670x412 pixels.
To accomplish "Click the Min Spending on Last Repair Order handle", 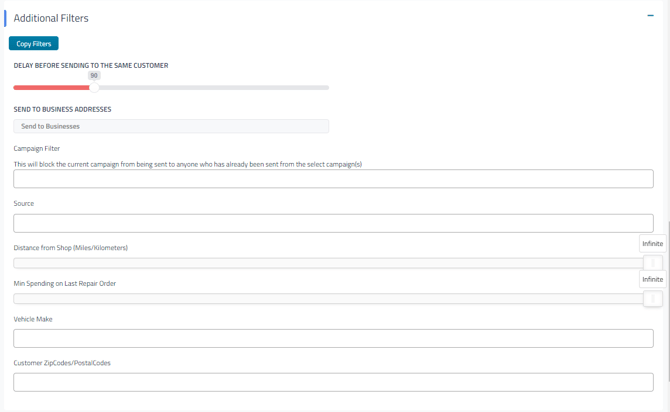I will click(x=653, y=298).
